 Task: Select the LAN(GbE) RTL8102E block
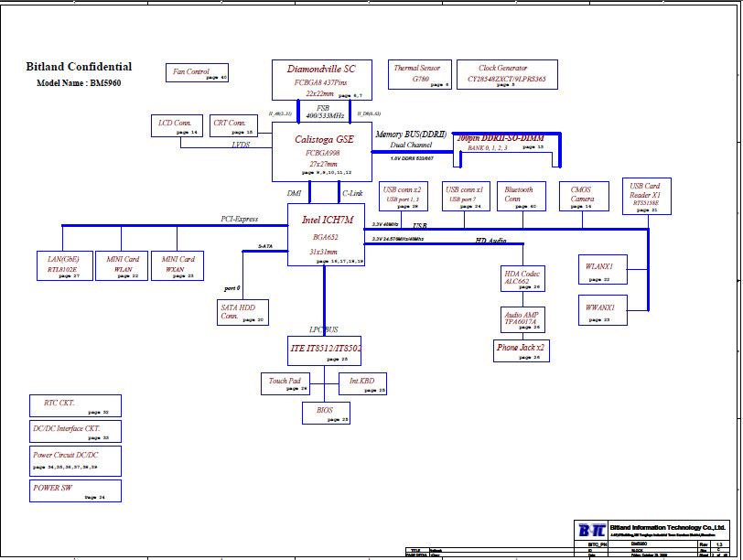point(64,265)
